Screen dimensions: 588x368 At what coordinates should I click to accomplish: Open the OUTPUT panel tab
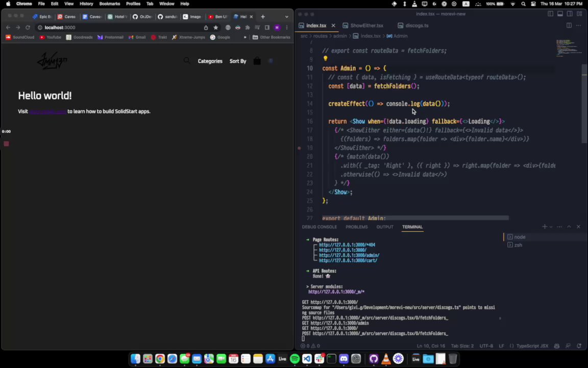(x=385, y=227)
